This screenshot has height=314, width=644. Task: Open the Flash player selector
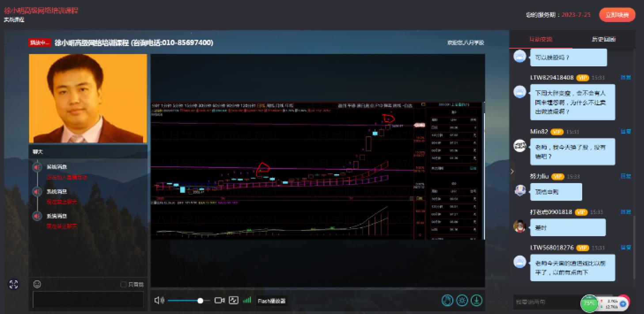[x=272, y=301]
